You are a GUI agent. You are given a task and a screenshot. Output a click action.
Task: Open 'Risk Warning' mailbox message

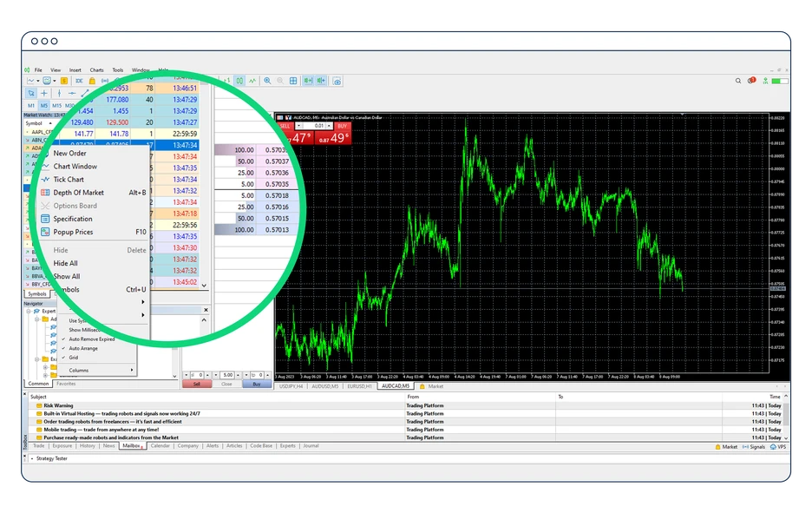(x=58, y=405)
